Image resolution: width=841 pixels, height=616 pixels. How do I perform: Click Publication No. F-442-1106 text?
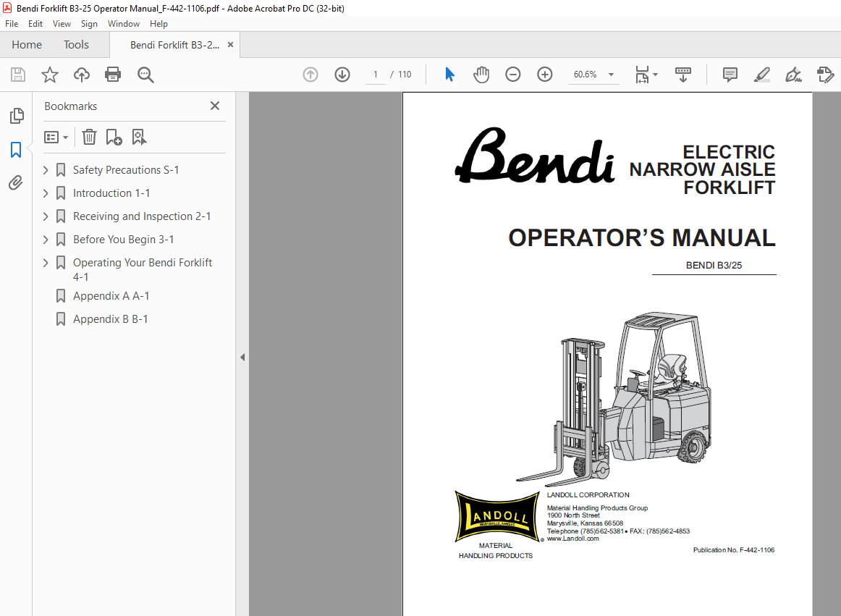click(734, 550)
